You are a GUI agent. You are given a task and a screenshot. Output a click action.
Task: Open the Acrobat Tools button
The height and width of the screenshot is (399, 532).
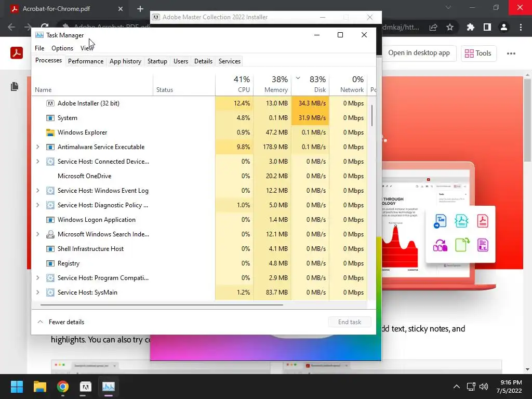(x=478, y=54)
